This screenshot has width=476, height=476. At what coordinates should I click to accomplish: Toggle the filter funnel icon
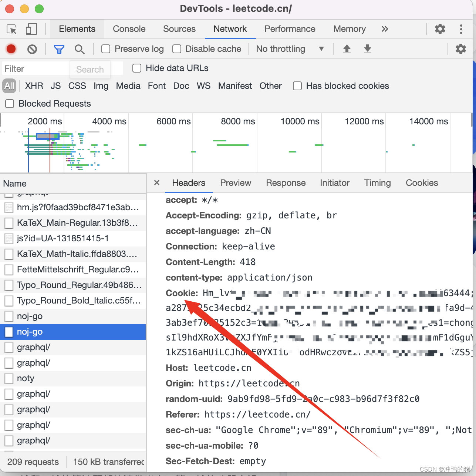[59, 49]
